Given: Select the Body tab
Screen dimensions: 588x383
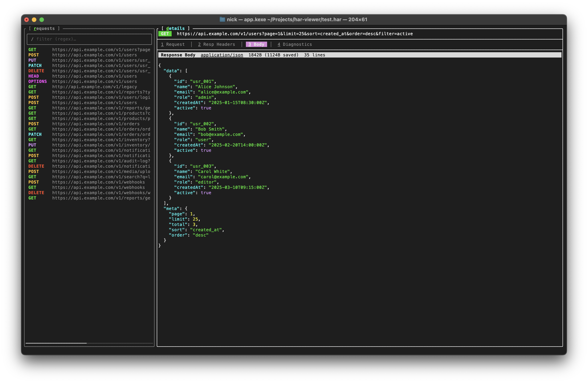Looking at the screenshot, I should (x=256, y=44).
